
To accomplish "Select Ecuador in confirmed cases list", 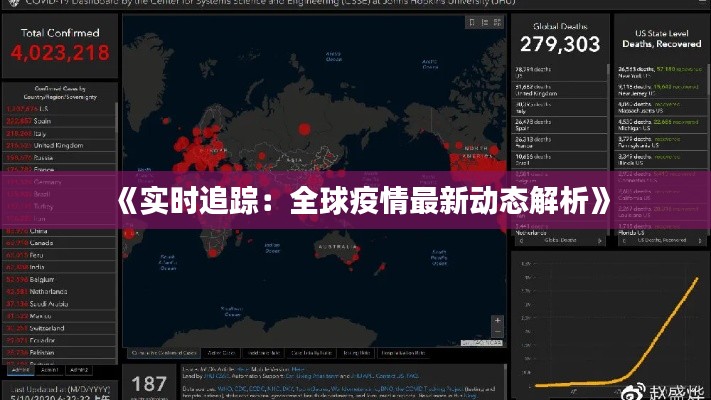I will click(x=59, y=340).
